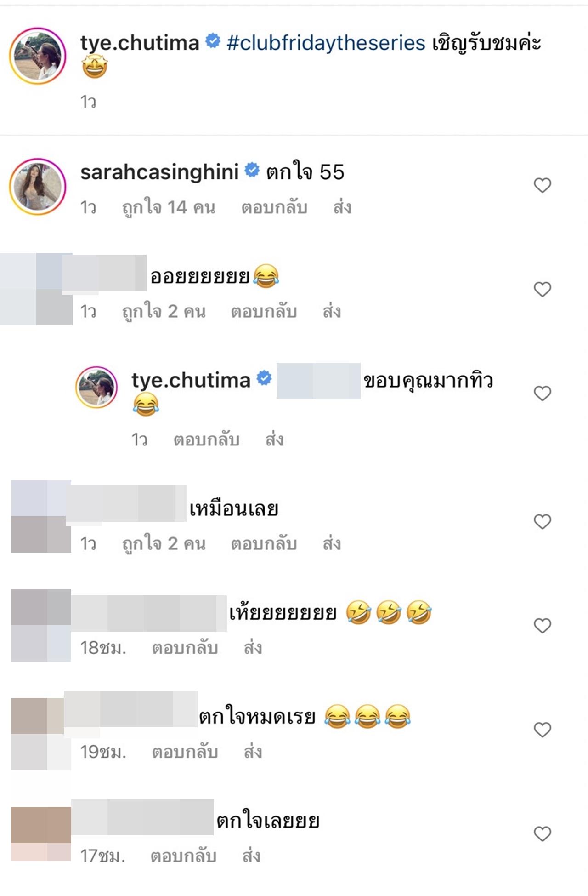Screen dimensions: 588x896
Task: Reply to the ตกใจเลยยย comment
Action: pos(183,856)
